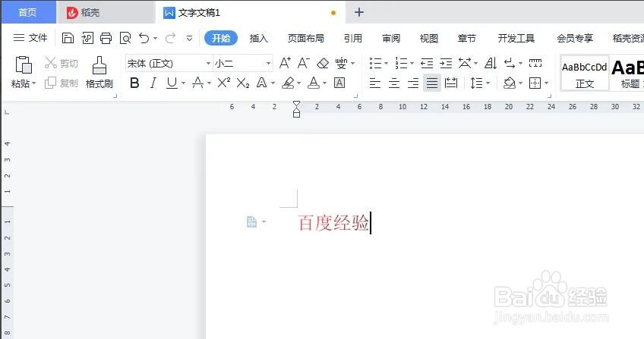Click the ruler's first-line indent marker
644x339 pixels.
[x=296, y=104]
